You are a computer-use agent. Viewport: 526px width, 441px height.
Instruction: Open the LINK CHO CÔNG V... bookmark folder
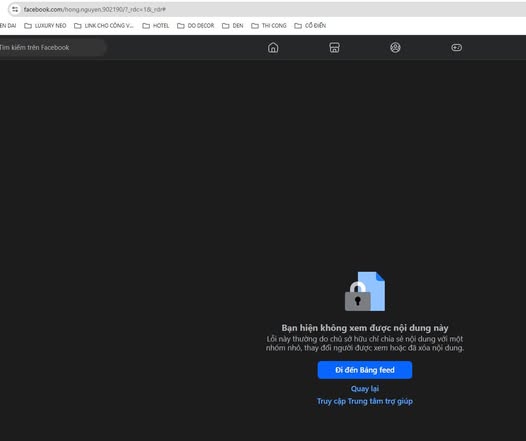(x=104, y=26)
